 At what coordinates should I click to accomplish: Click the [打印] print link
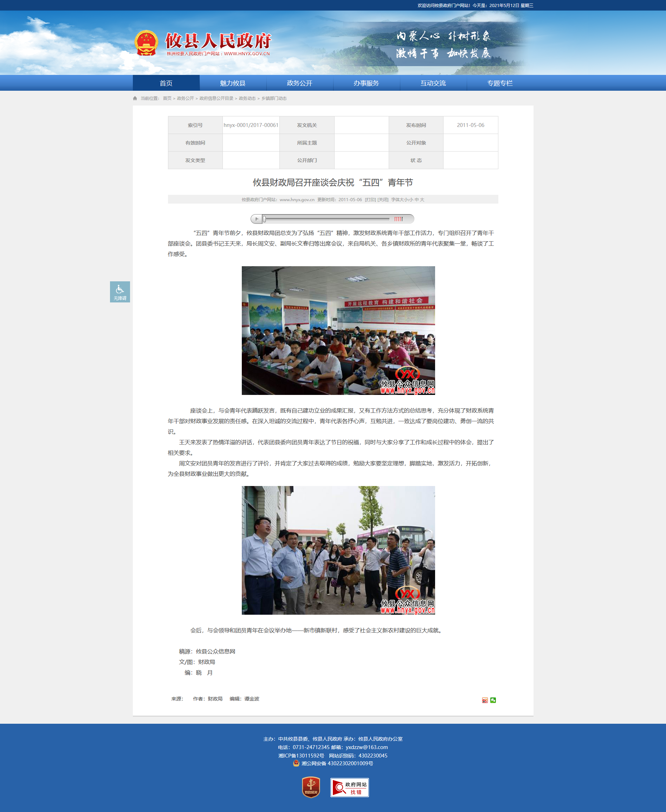point(370,200)
